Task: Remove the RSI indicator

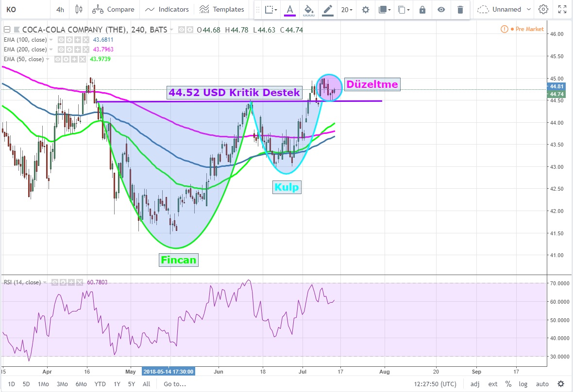Action: 79,282
